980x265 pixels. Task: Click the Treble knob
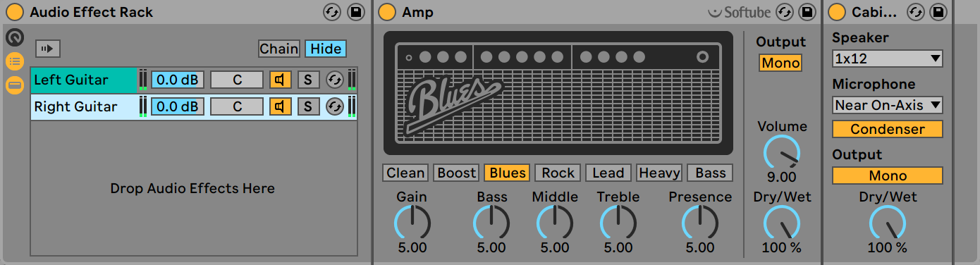[x=618, y=223]
